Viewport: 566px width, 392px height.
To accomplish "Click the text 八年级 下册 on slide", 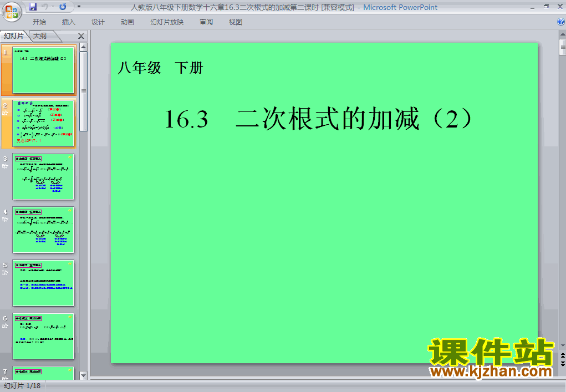I will (161, 68).
